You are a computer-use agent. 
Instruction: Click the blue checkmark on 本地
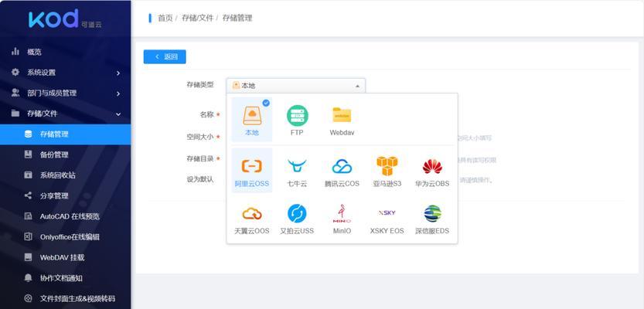266,103
